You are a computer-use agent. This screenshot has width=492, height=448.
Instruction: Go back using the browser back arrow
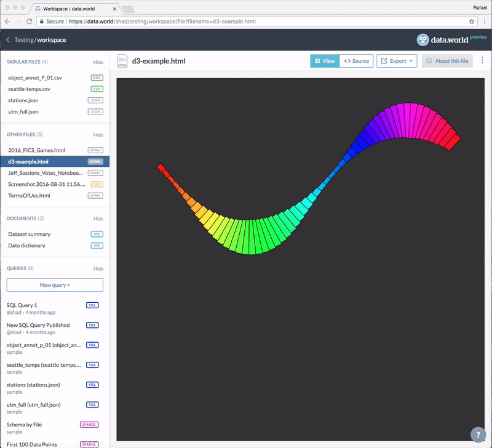click(x=8, y=22)
